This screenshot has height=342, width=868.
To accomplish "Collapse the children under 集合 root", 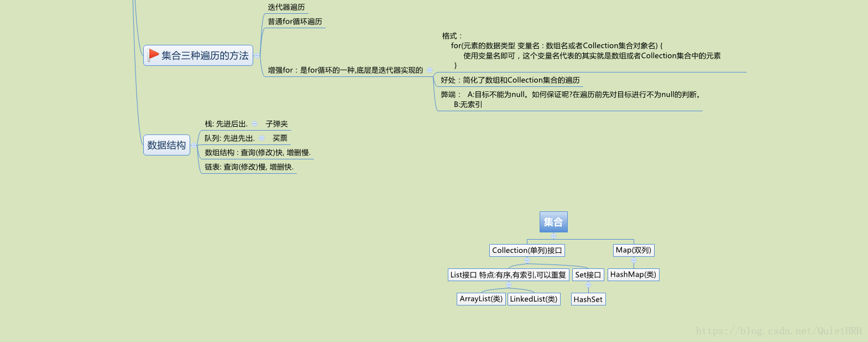I will [x=553, y=236].
